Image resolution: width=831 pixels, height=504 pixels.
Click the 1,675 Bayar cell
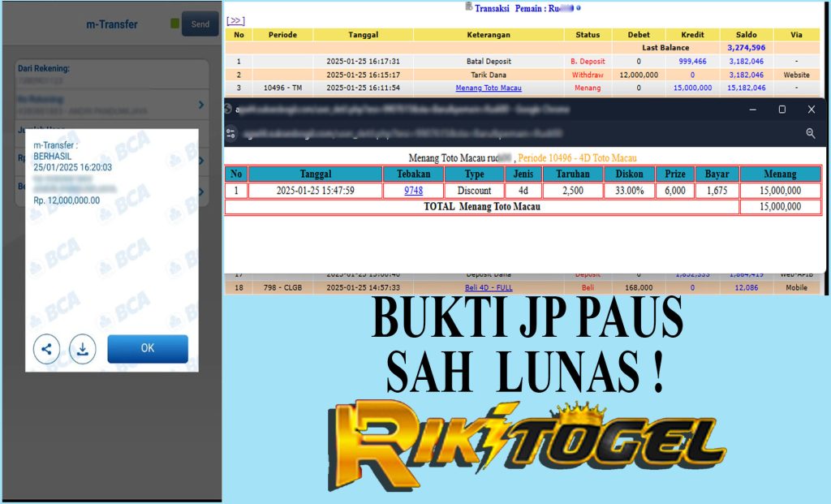point(717,190)
